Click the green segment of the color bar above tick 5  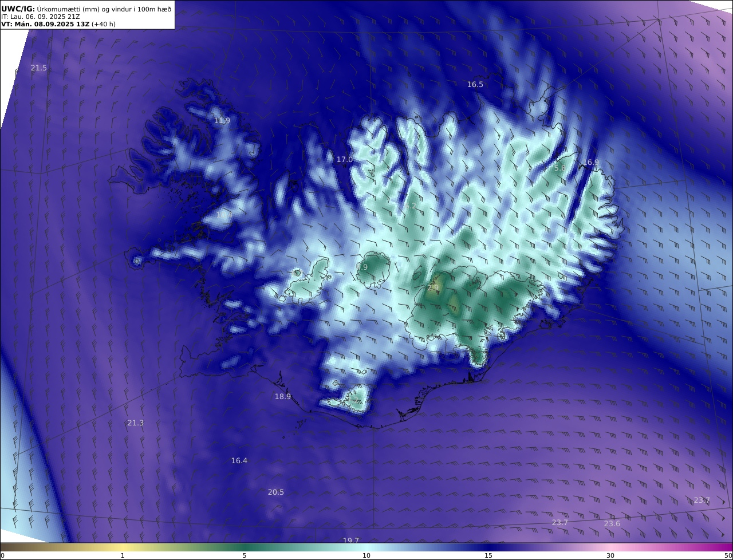pyautogui.click(x=245, y=547)
